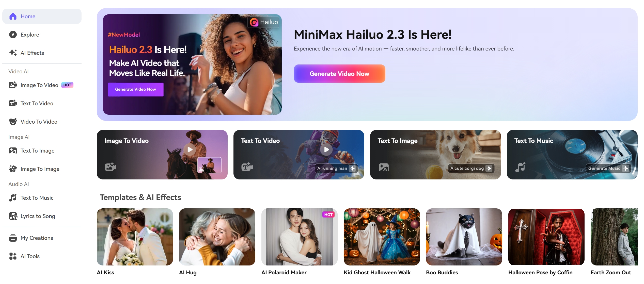Open the Explore compass icon
Image resolution: width=644 pixels, height=284 pixels.
coord(13,35)
